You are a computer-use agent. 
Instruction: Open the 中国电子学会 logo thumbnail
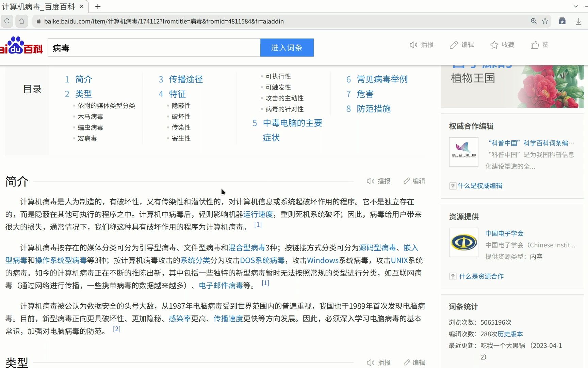[464, 242]
